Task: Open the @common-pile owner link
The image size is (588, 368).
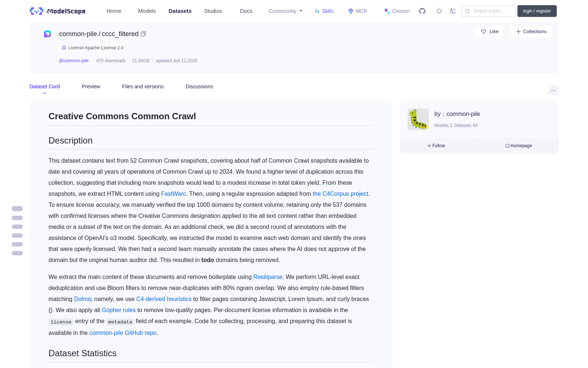Action: (x=73, y=61)
